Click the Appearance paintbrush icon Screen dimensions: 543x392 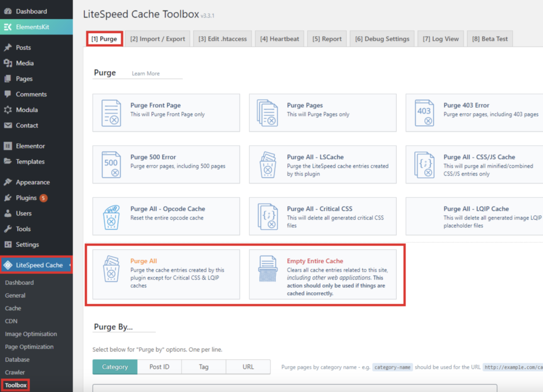pyautogui.click(x=7, y=182)
